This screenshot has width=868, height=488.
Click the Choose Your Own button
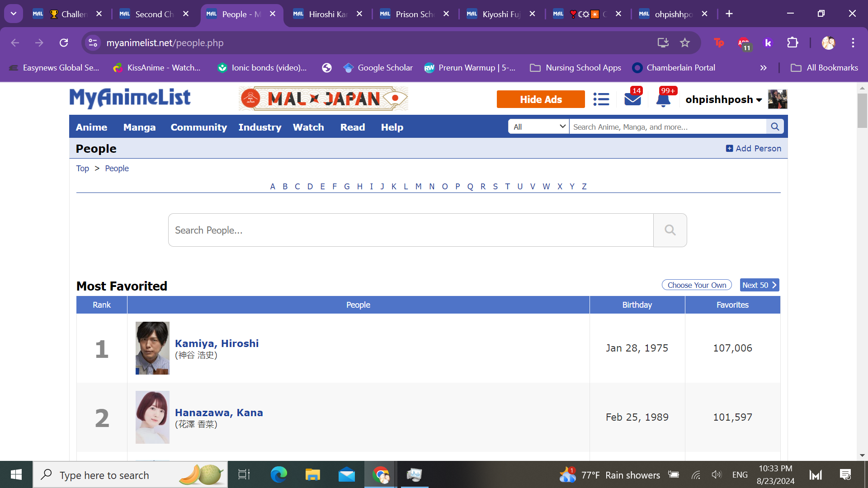pos(696,285)
